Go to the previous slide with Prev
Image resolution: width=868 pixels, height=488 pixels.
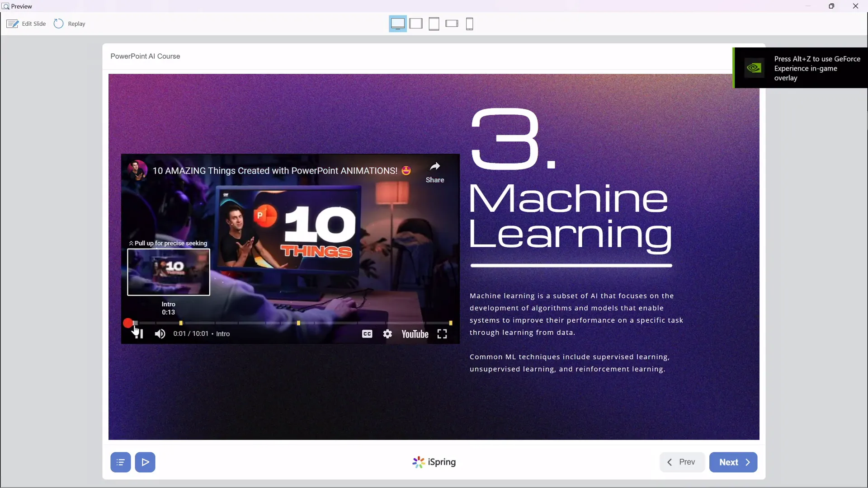pyautogui.click(x=682, y=462)
